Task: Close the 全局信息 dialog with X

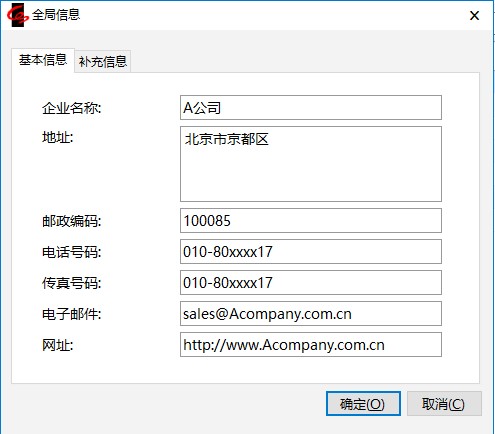Action: 474,15
